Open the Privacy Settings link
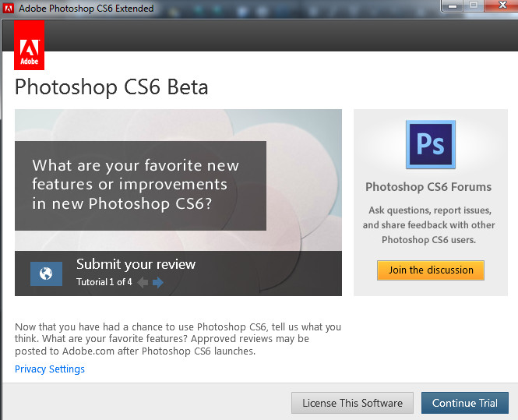This screenshot has width=518, height=420. pyautogui.click(x=50, y=369)
